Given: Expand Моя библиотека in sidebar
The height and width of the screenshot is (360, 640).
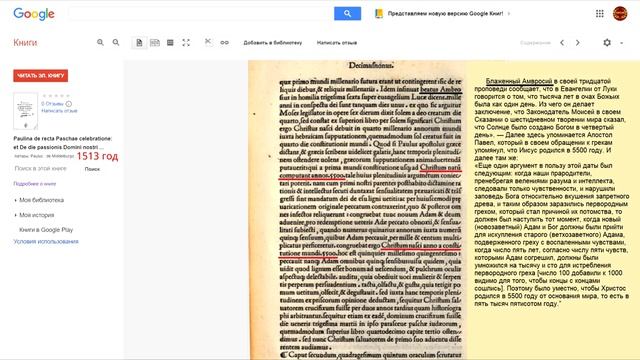Looking at the screenshot, I should click(42, 200).
